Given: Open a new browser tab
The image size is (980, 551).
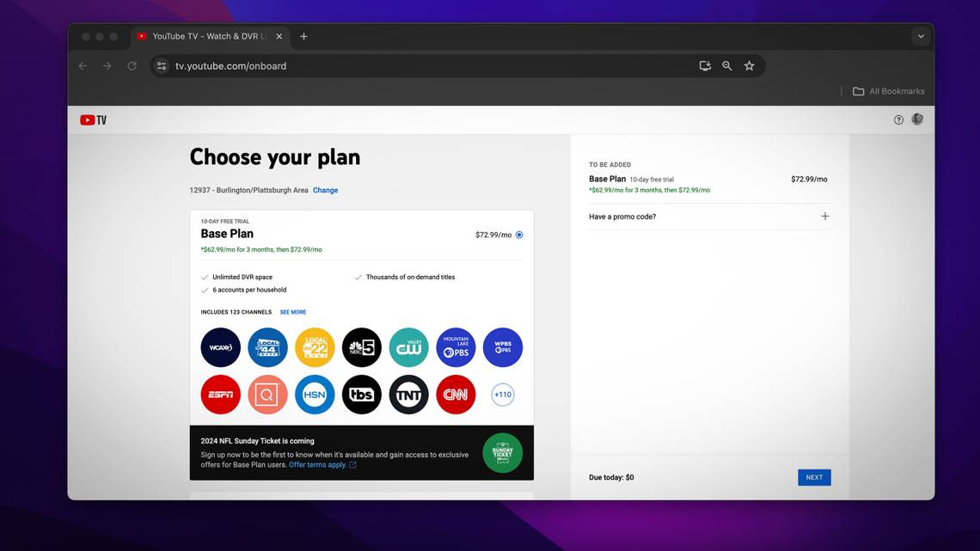Looking at the screenshot, I should tap(303, 36).
